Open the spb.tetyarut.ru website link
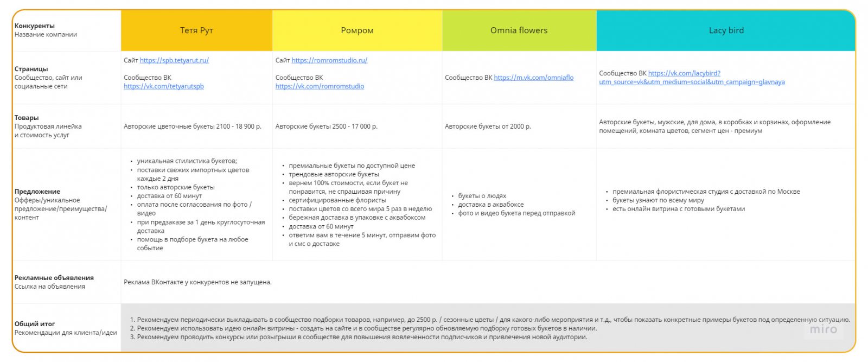 click(x=174, y=60)
